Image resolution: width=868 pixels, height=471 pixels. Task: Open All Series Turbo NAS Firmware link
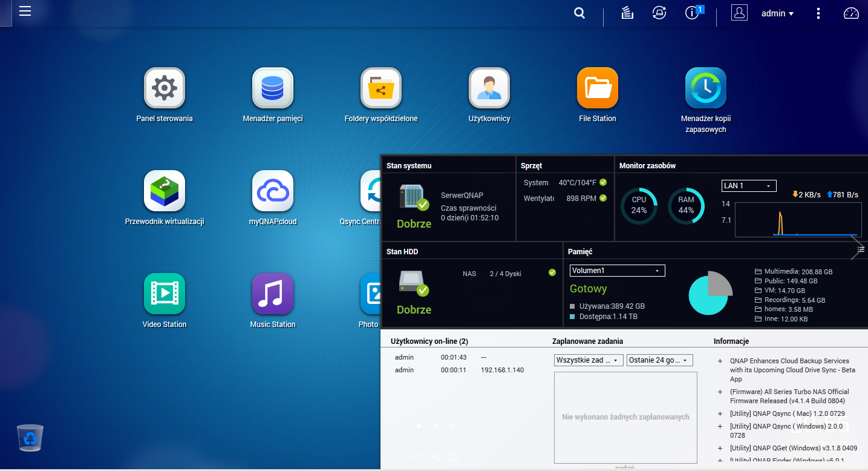click(x=789, y=397)
